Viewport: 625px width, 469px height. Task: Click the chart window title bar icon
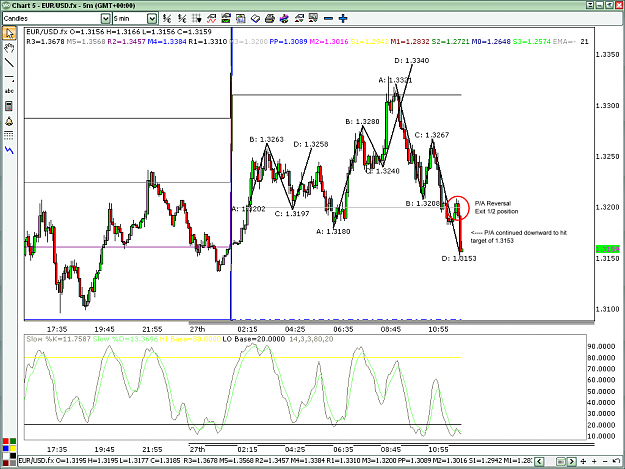(x=6, y=5)
